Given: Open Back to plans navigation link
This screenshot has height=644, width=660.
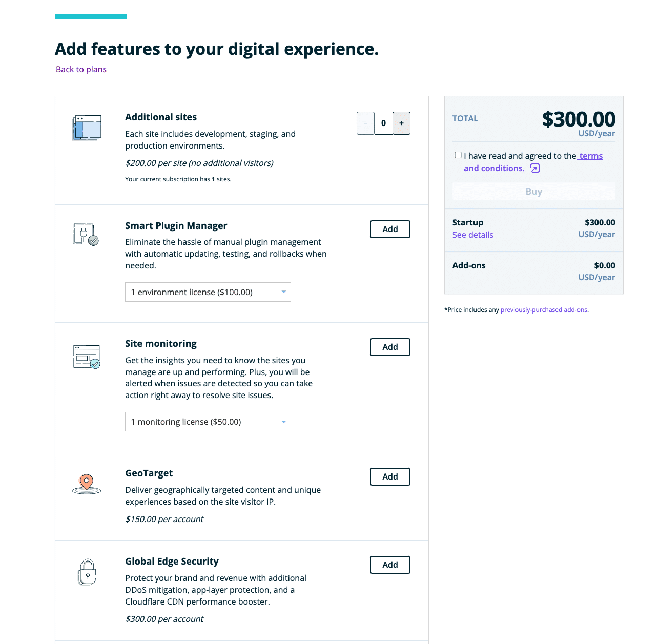Looking at the screenshot, I should (x=81, y=69).
